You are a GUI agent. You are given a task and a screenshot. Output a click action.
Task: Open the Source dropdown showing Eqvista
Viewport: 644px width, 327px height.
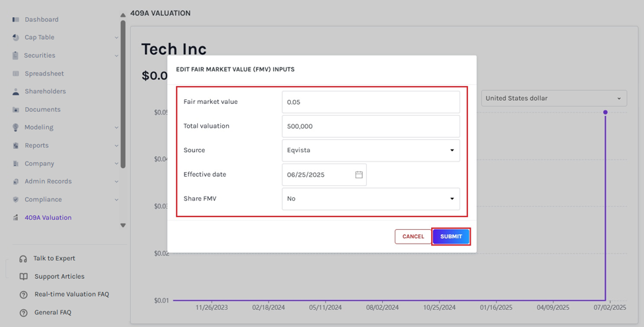pyautogui.click(x=371, y=150)
